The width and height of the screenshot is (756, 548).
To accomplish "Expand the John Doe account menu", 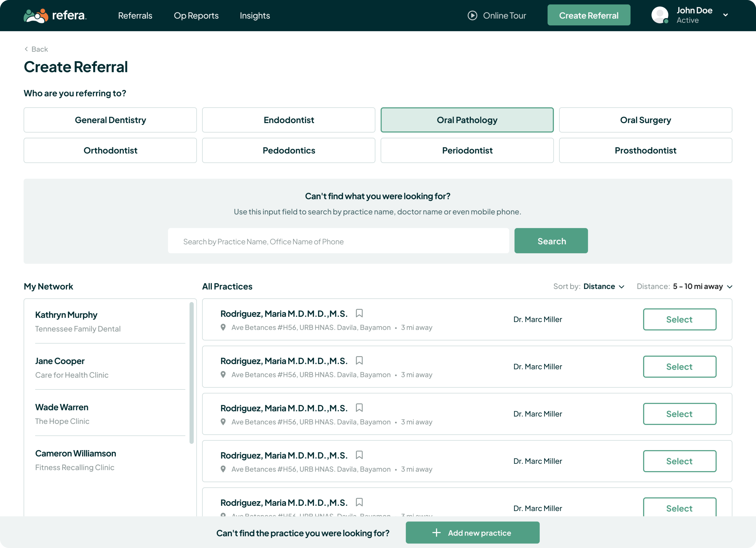I will click(x=726, y=15).
